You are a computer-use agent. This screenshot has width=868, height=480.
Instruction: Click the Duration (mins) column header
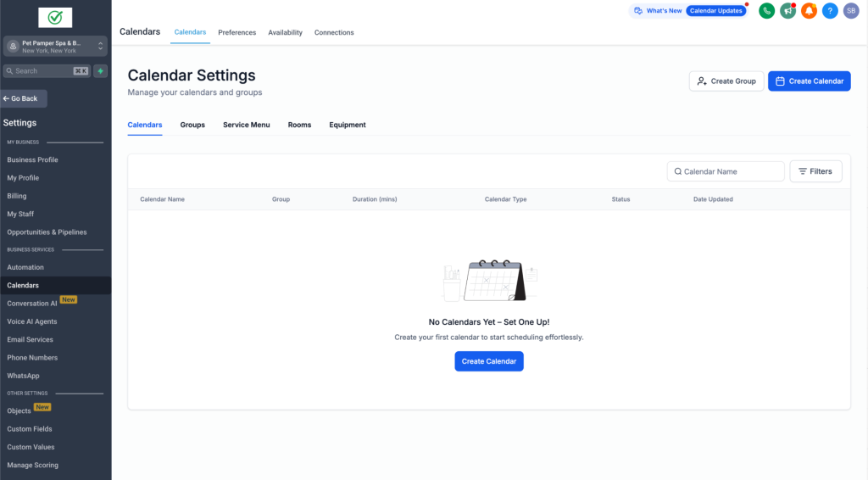coord(375,199)
